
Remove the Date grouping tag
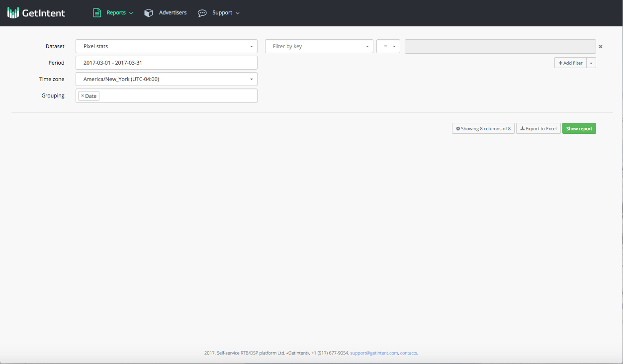click(83, 96)
